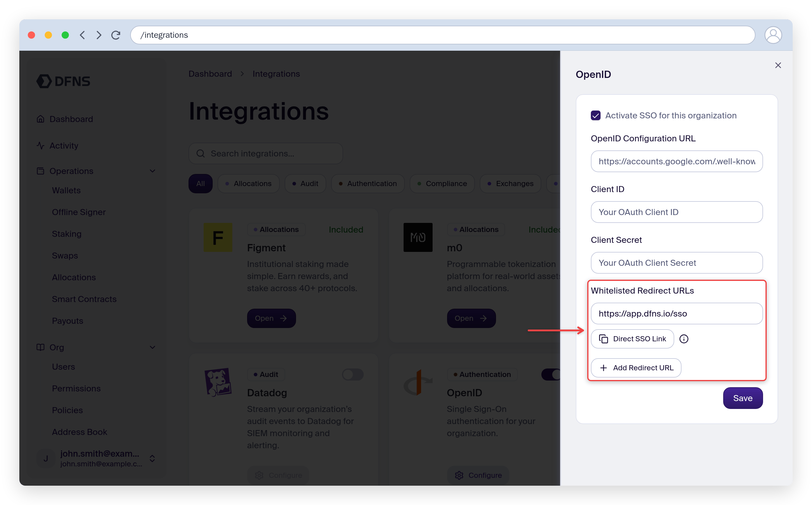Click the OpenID logo in card
Viewport: 812px width, 505px height.
click(417, 382)
